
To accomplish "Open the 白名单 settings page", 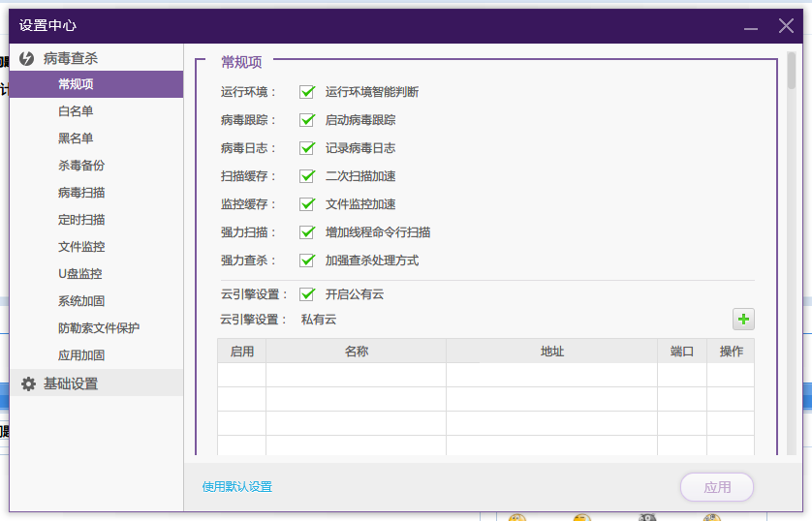I will pos(76,111).
